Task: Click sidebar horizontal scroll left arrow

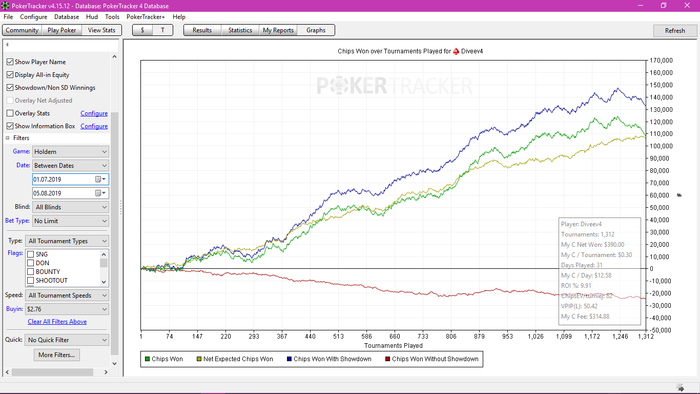Action: pyautogui.click(x=7, y=372)
